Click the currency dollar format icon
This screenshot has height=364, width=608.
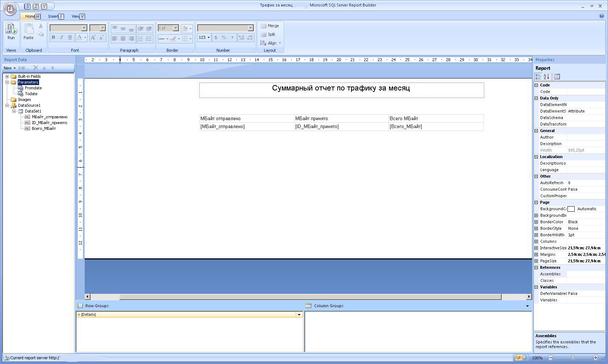pos(216,37)
